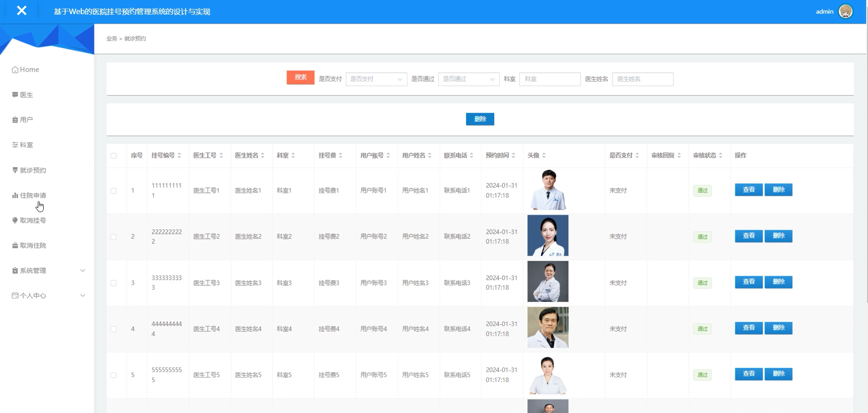
Task: Click 查看 for row 5
Action: 749,374
